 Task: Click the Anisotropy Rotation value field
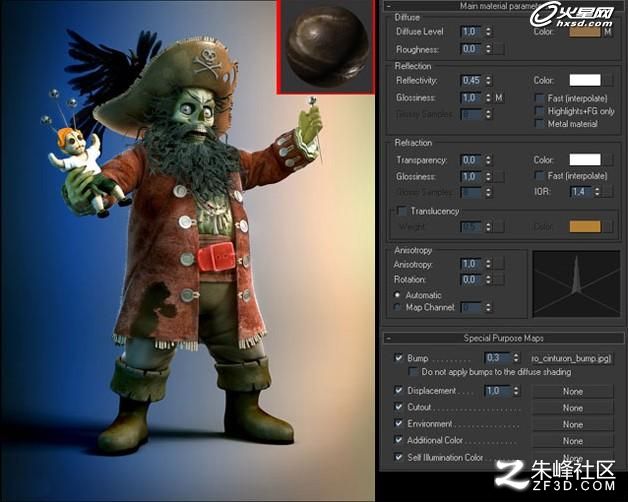click(472, 280)
